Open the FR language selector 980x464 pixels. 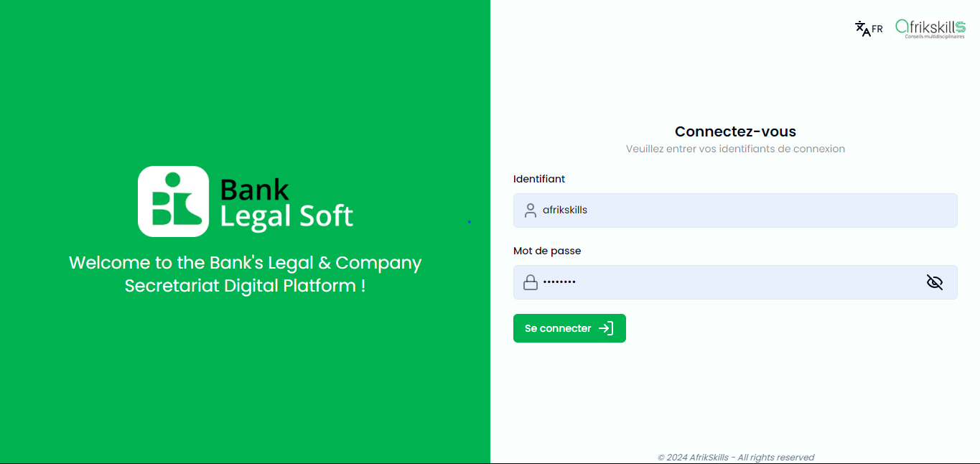[x=869, y=29]
